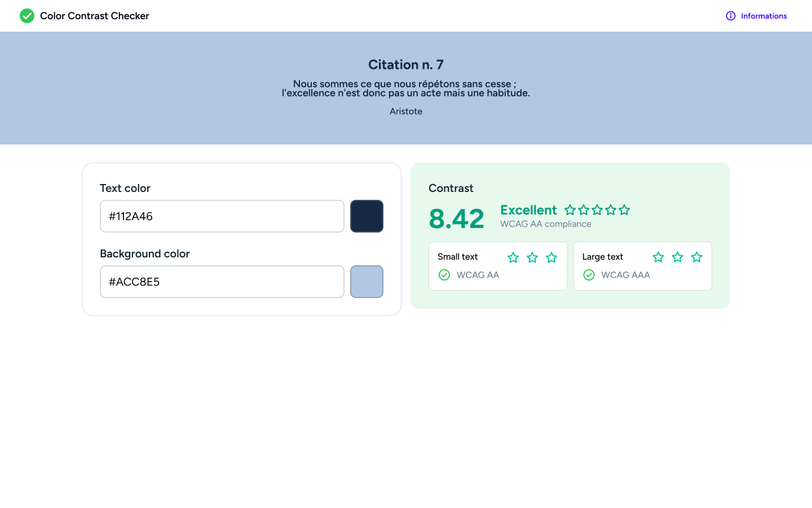Open the light blue background color swatch
The width and height of the screenshot is (812, 508).
click(x=367, y=282)
